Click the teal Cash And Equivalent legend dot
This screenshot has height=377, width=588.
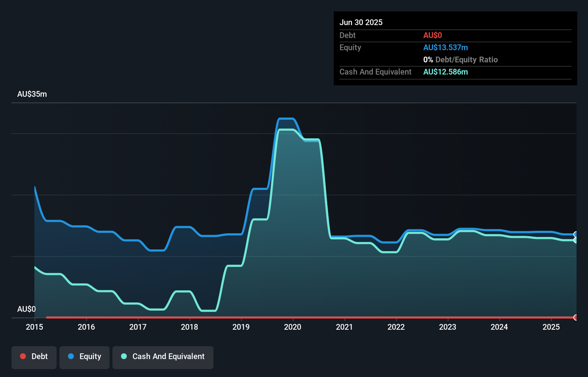[124, 356]
